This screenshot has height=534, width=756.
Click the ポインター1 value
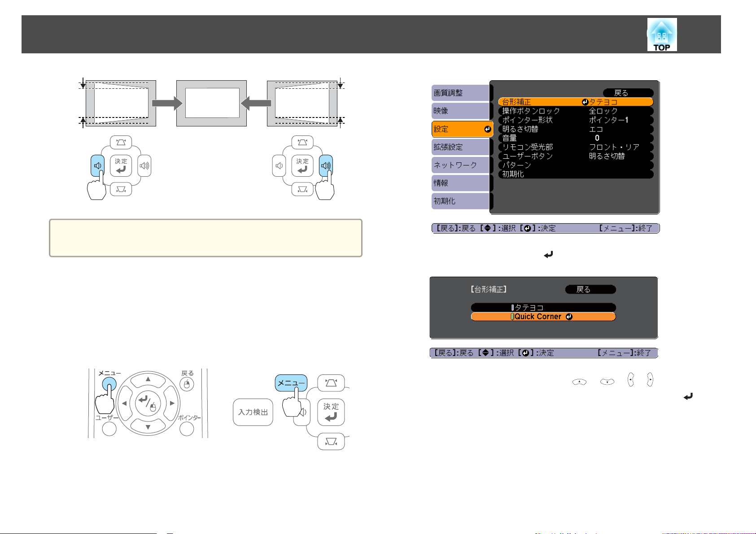[609, 120]
